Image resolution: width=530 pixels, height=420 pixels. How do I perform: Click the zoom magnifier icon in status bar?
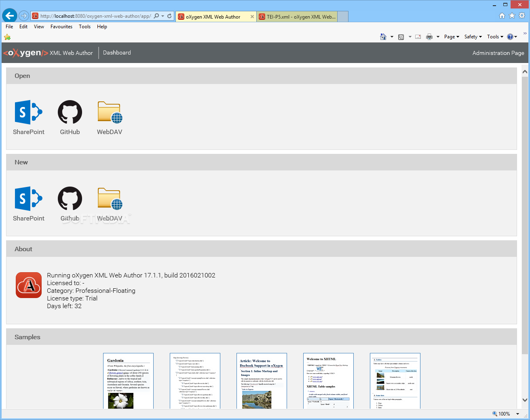(494, 414)
